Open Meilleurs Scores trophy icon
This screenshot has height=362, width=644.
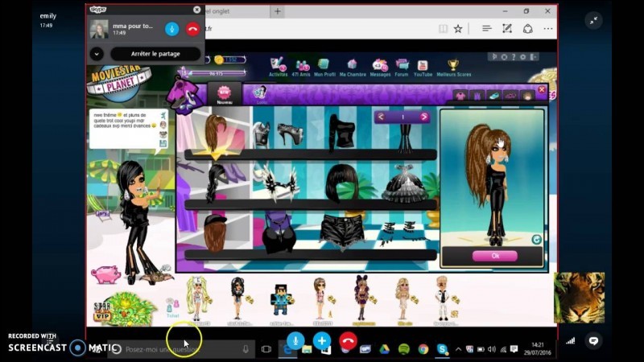tap(453, 67)
